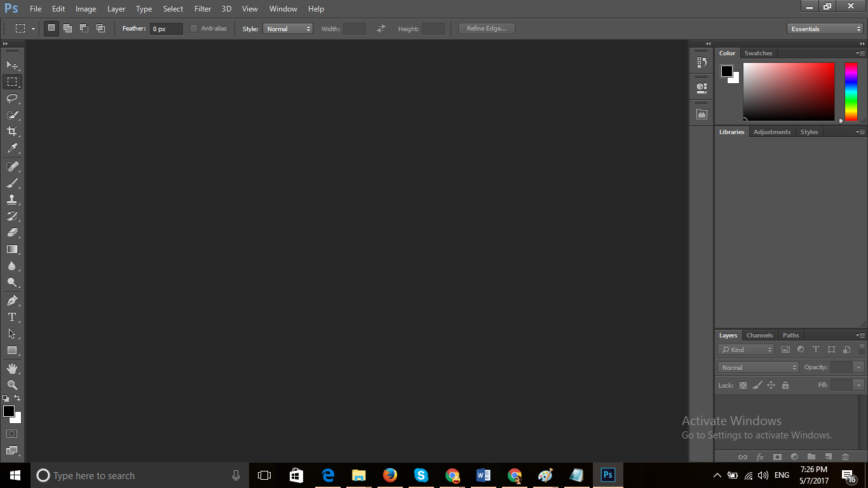Switch to the Swatches tab
The height and width of the screenshot is (488, 868).
758,53
